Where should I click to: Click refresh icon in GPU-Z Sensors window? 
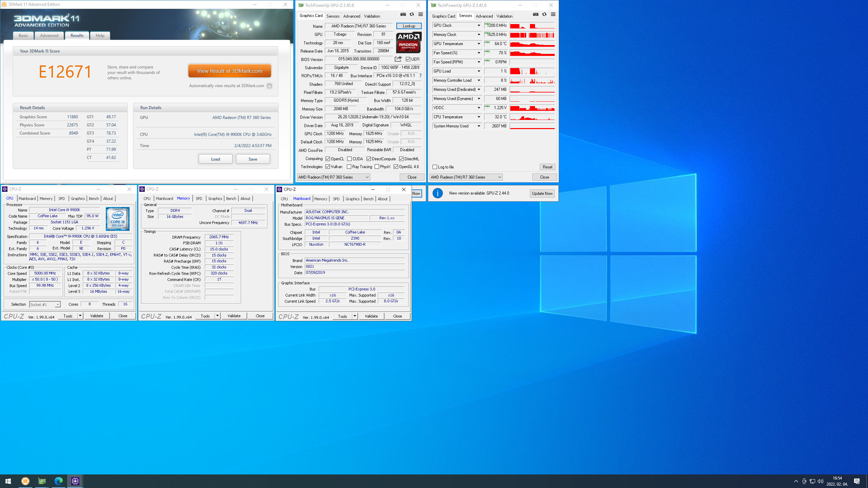(544, 15)
